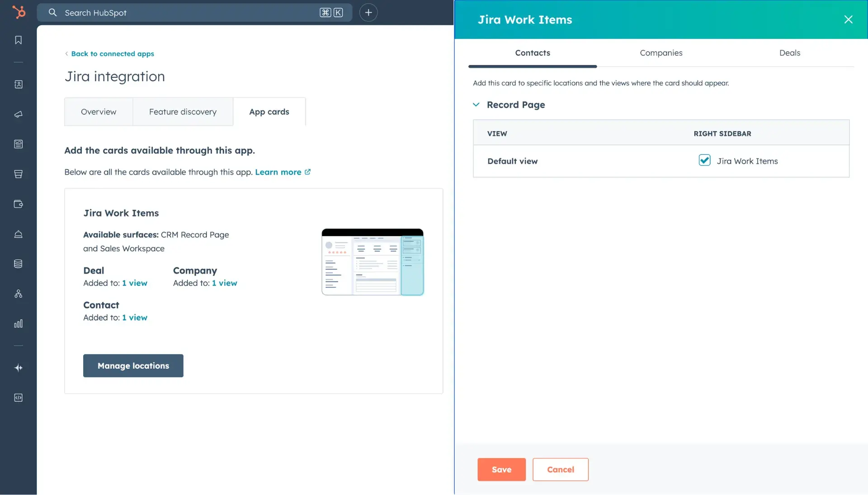Open the create new item plus button
This screenshot has width=868, height=495.
click(x=368, y=12)
